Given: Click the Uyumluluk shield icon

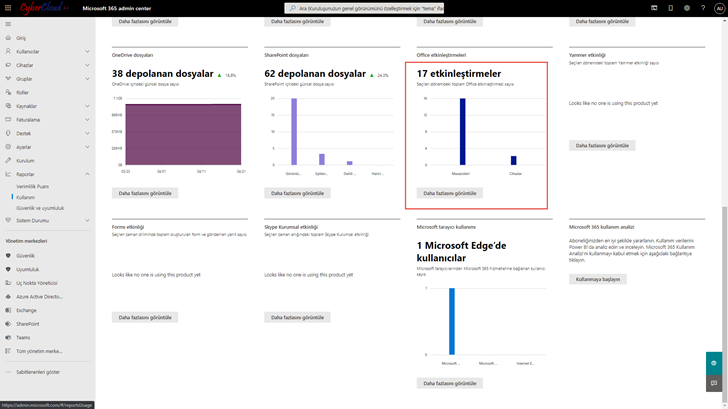Looking at the screenshot, I should coord(8,269).
